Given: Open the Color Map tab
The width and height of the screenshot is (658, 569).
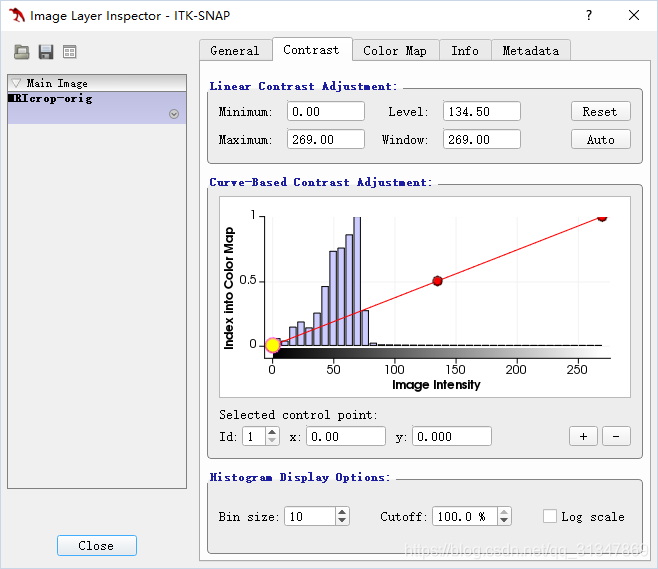Looking at the screenshot, I should pyautogui.click(x=395, y=51).
